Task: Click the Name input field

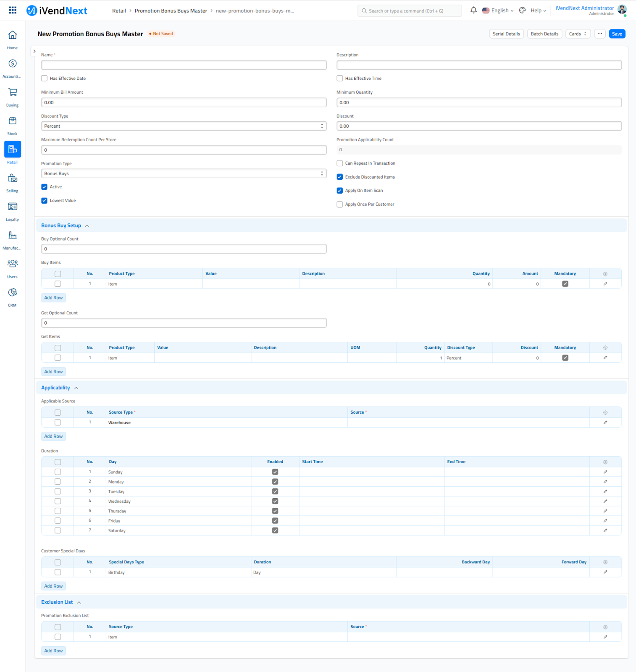Action: click(x=184, y=65)
